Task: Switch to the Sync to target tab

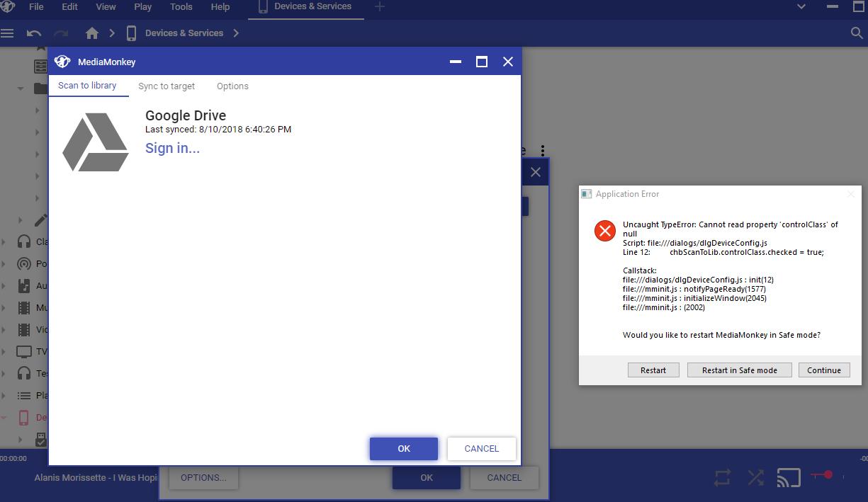Action: (167, 86)
